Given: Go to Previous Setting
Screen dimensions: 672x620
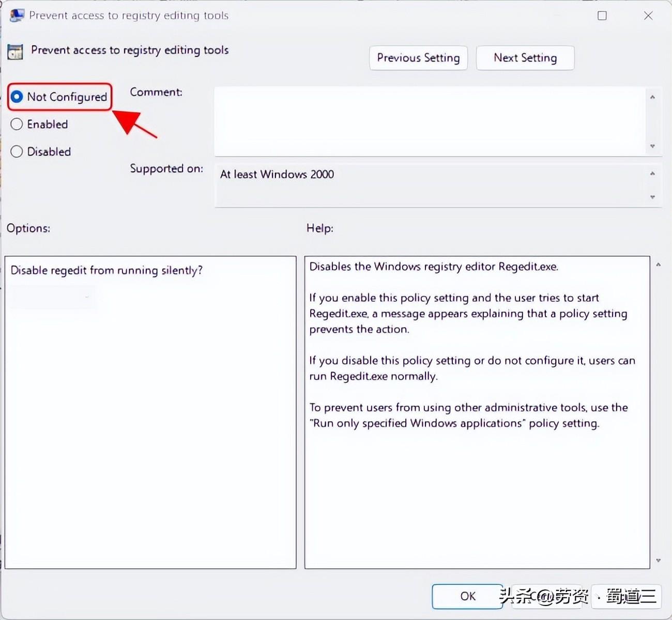Looking at the screenshot, I should pyautogui.click(x=418, y=58).
